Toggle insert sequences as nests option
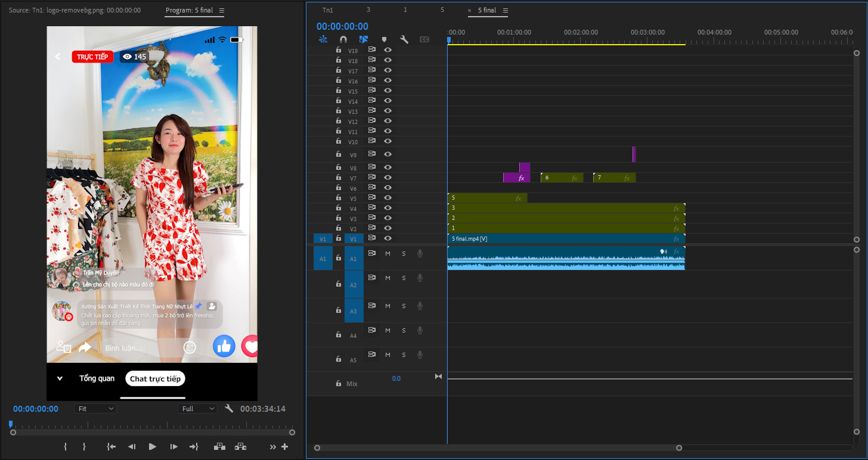Screen dimensions: 868x460 point(323,39)
